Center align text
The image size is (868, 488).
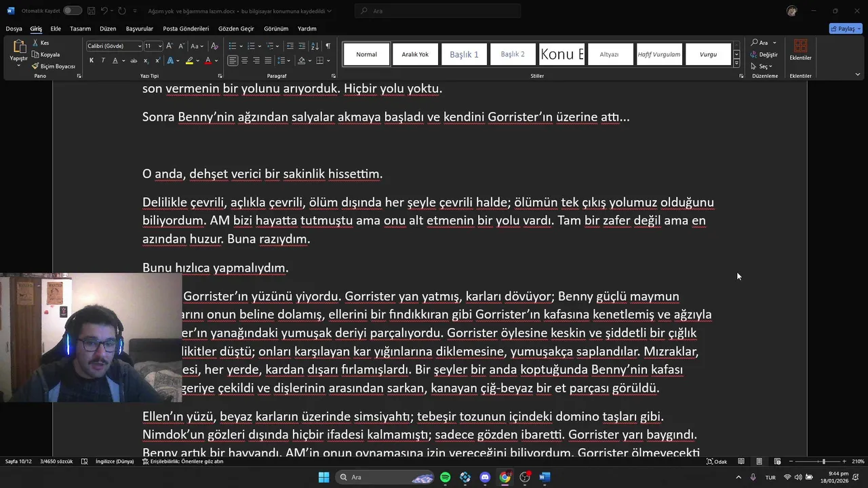pyautogui.click(x=245, y=60)
